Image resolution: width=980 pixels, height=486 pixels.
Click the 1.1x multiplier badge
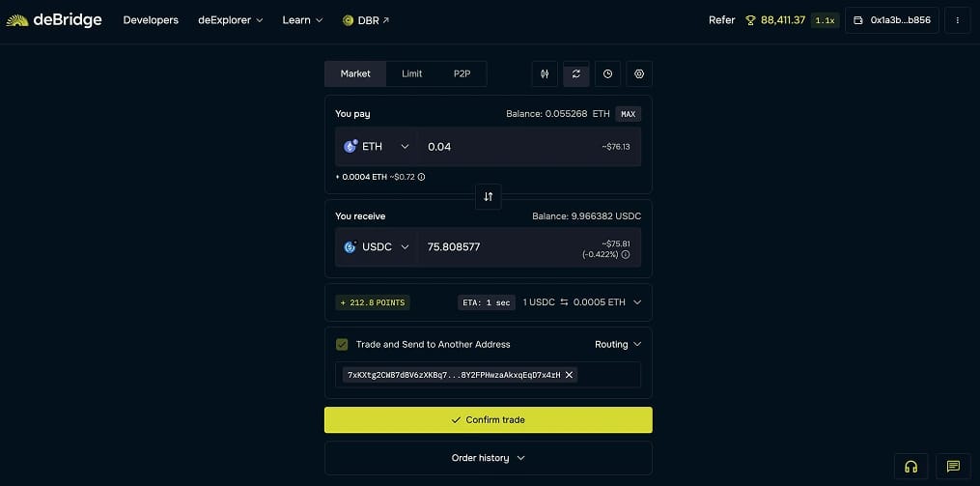tap(825, 20)
